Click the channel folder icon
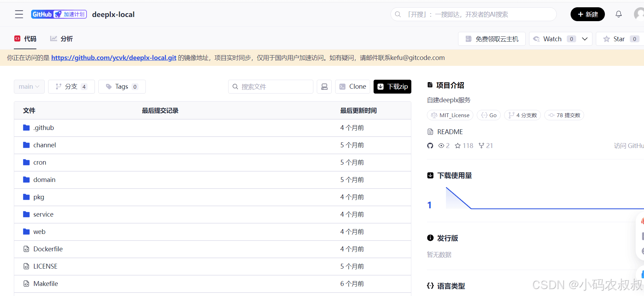Image resolution: width=644 pixels, height=296 pixels. [26, 145]
